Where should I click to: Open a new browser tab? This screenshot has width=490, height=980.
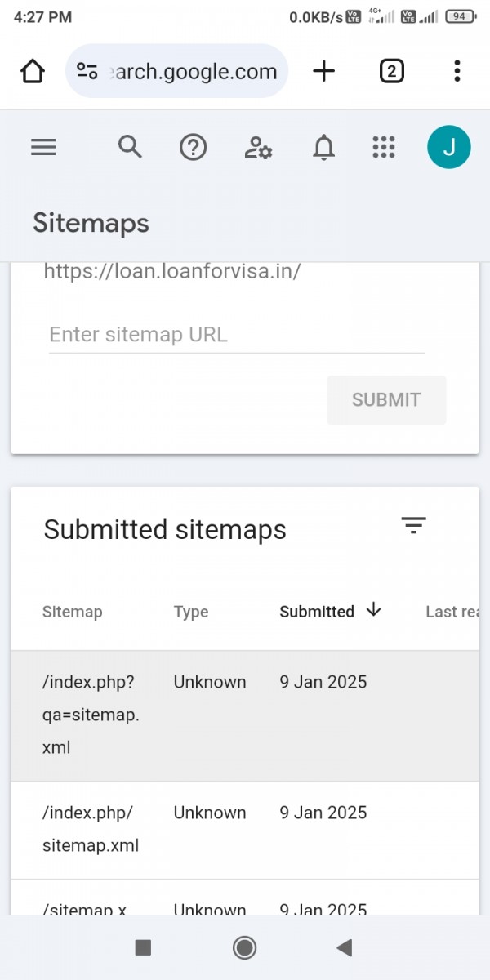tap(324, 72)
